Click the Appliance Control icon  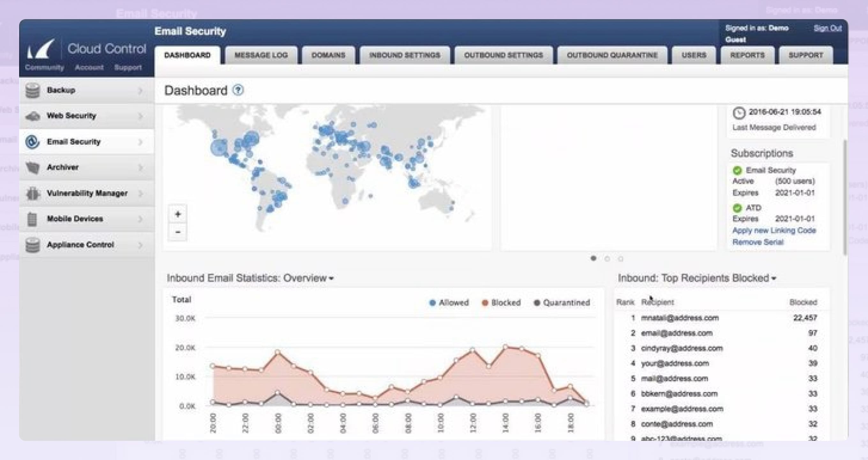tap(32, 245)
